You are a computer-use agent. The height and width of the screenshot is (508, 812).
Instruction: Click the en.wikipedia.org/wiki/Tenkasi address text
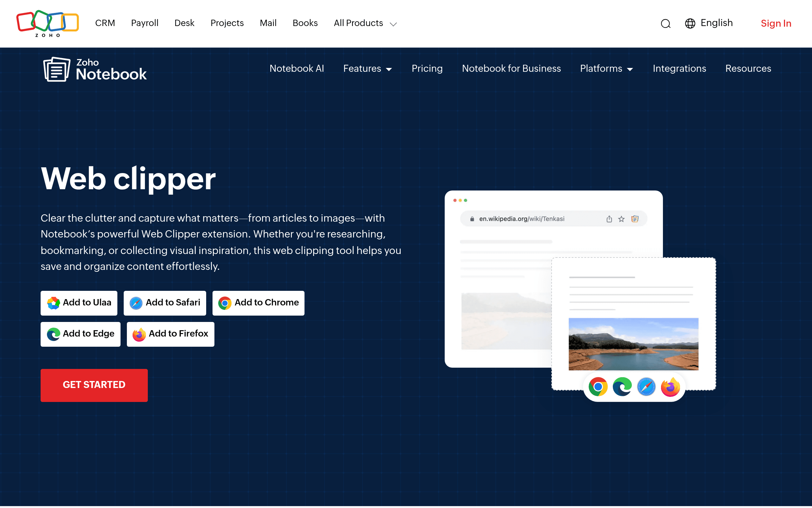[522, 219]
